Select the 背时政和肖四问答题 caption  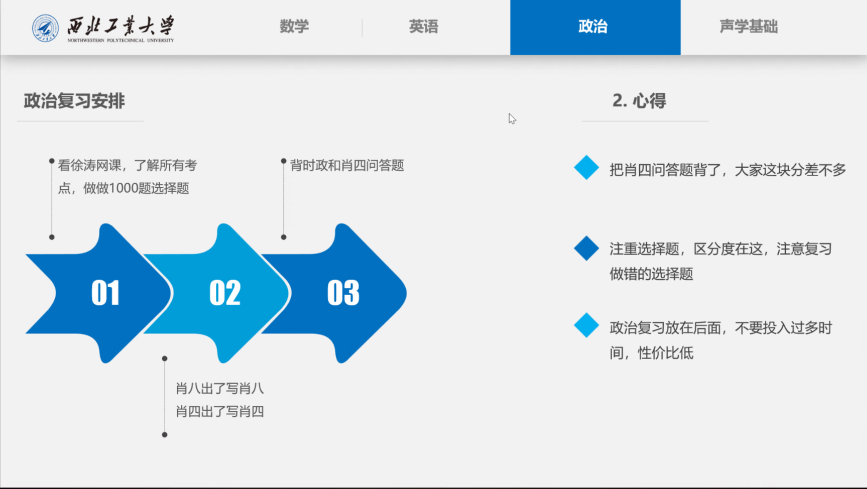(347, 165)
